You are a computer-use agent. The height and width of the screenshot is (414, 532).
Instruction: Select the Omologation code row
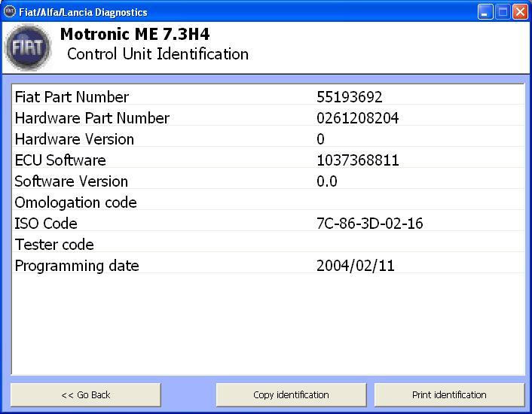(268, 202)
